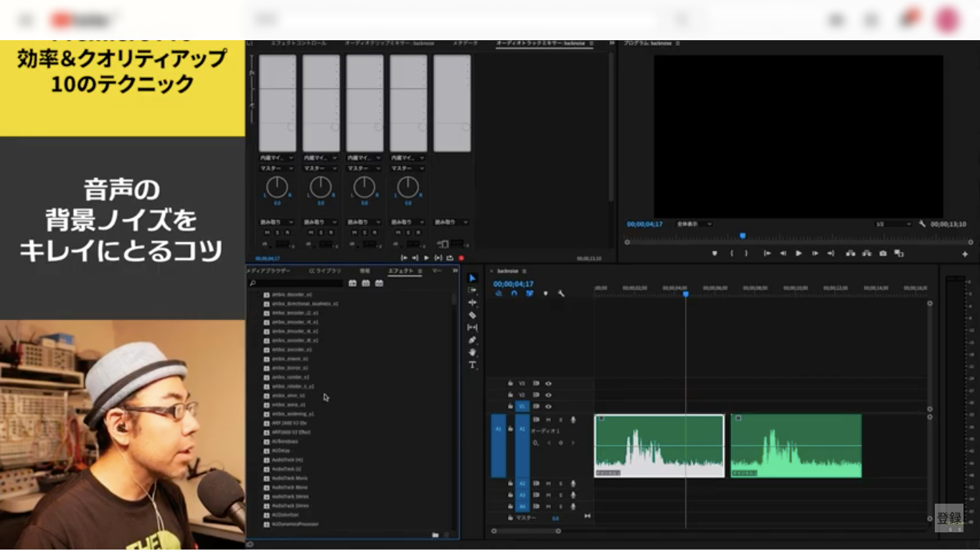
Task: Toggle V1 track output eye icon
Action: pos(548,406)
